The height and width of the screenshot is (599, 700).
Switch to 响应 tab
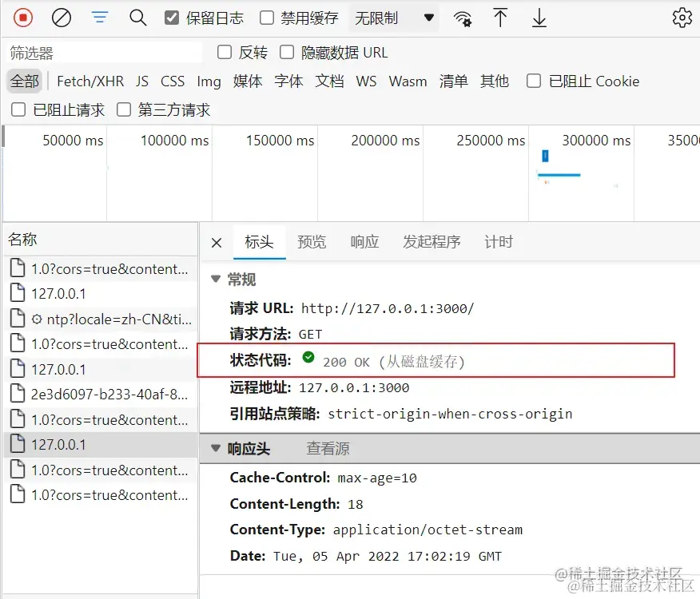pos(364,242)
